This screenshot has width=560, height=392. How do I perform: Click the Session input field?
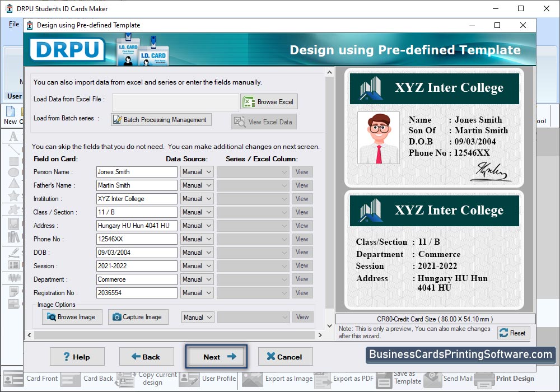[x=137, y=266]
